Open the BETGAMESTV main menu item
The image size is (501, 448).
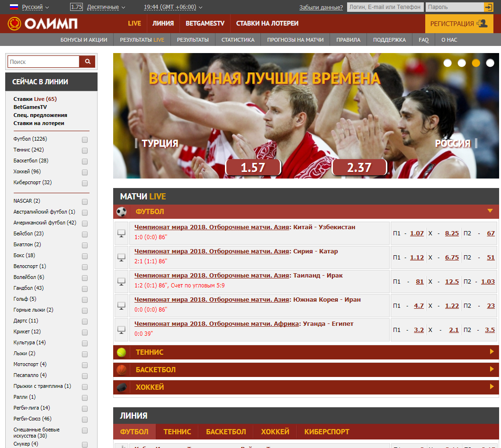[x=205, y=23]
